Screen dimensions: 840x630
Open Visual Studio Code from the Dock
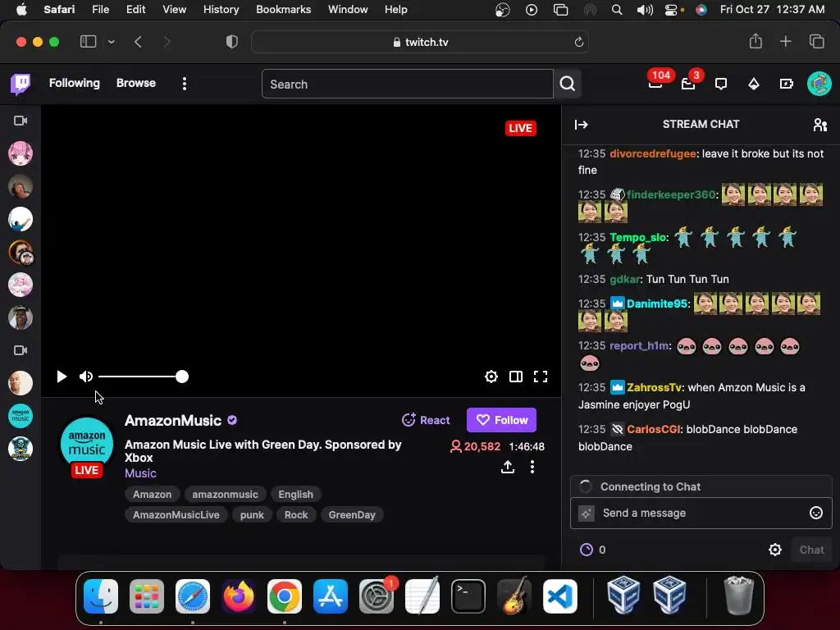click(x=560, y=596)
